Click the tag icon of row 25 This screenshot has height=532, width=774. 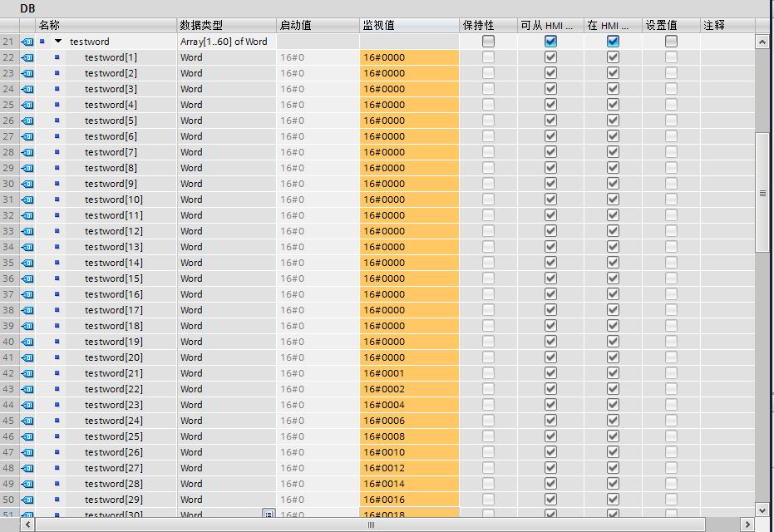tap(27, 105)
